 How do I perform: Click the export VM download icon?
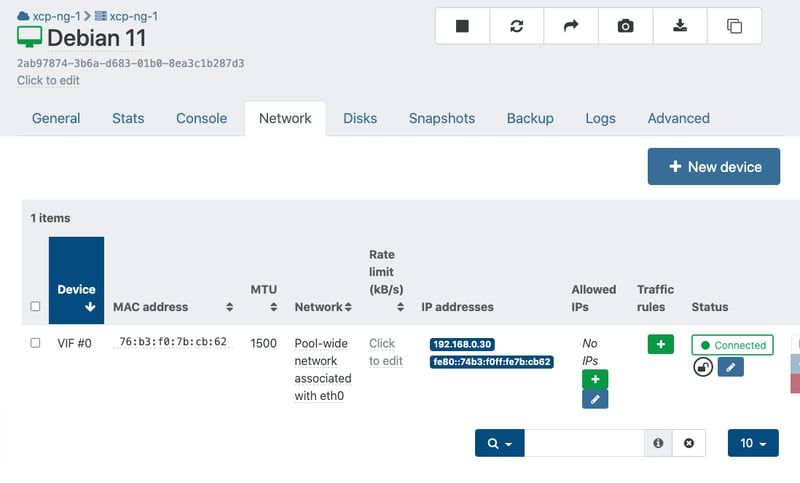click(680, 26)
